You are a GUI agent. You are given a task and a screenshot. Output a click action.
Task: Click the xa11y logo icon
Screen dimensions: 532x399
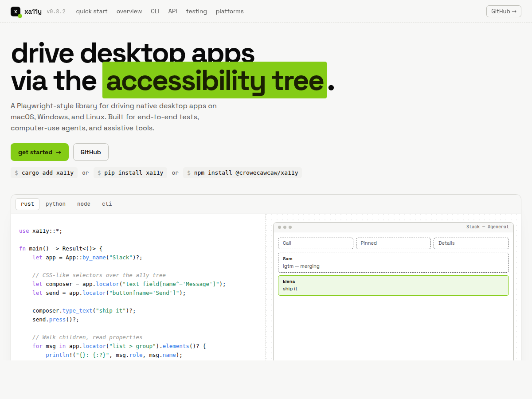tap(16, 12)
